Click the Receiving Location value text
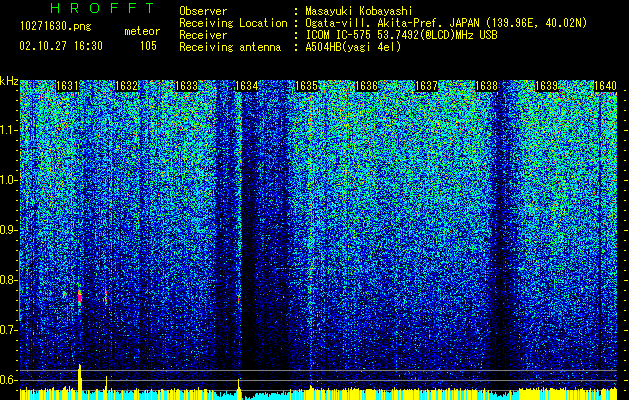The width and height of the screenshot is (629, 400). 446,23
